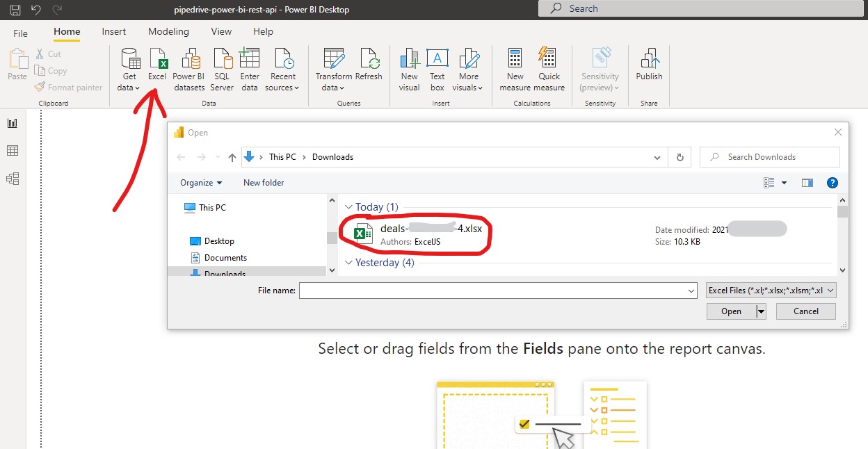Expand the address bar history dropdown
The height and width of the screenshot is (449, 868).
point(657,157)
